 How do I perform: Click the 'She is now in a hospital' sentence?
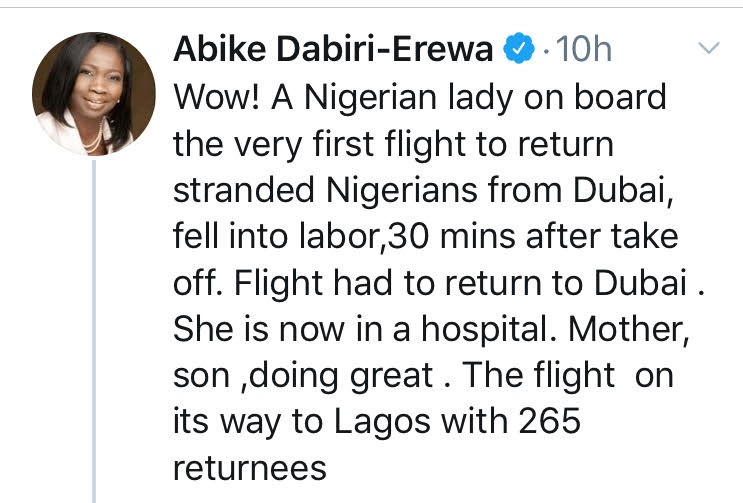coord(365,329)
